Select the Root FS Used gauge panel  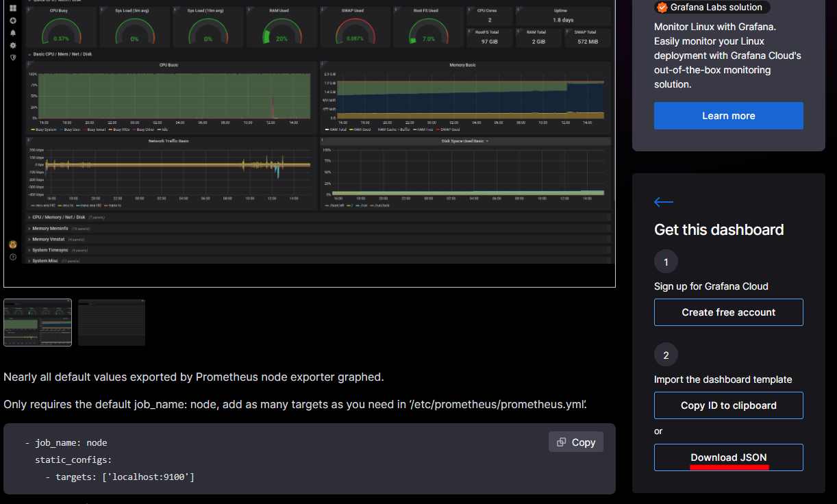coord(428,27)
